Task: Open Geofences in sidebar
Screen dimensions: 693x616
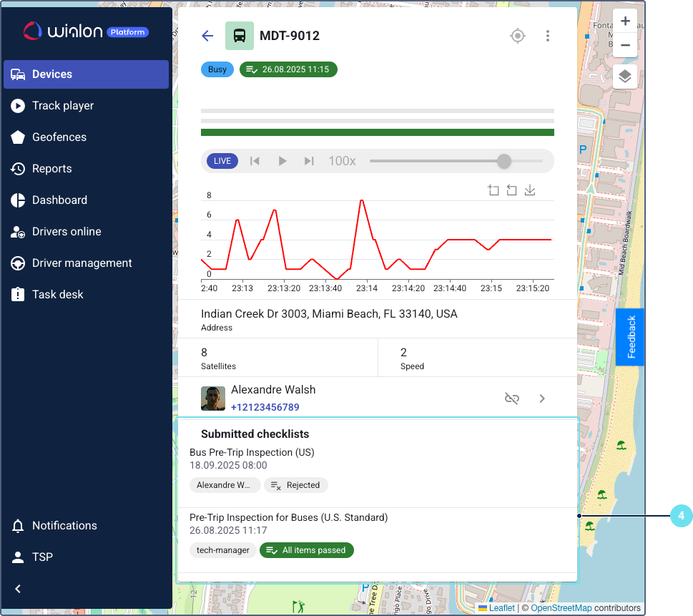Action: pos(59,137)
